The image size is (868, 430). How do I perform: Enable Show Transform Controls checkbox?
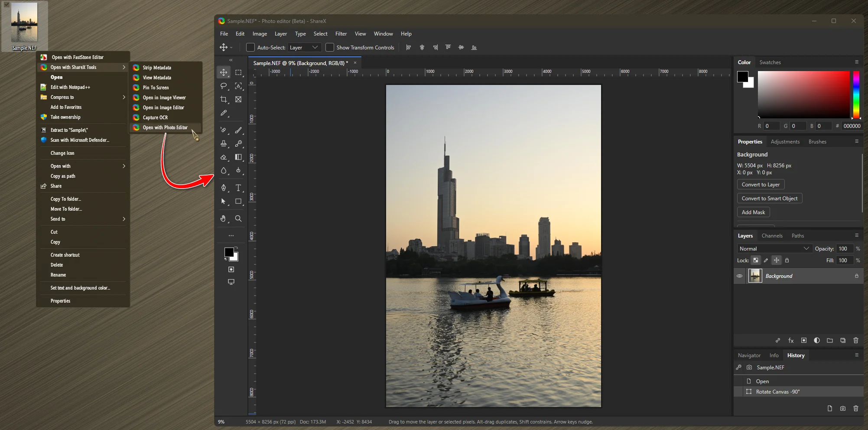330,47
